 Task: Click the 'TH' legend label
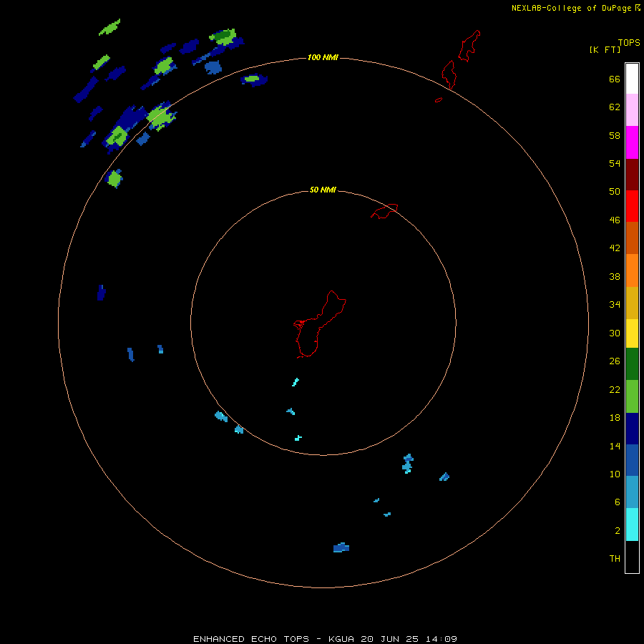(615, 558)
